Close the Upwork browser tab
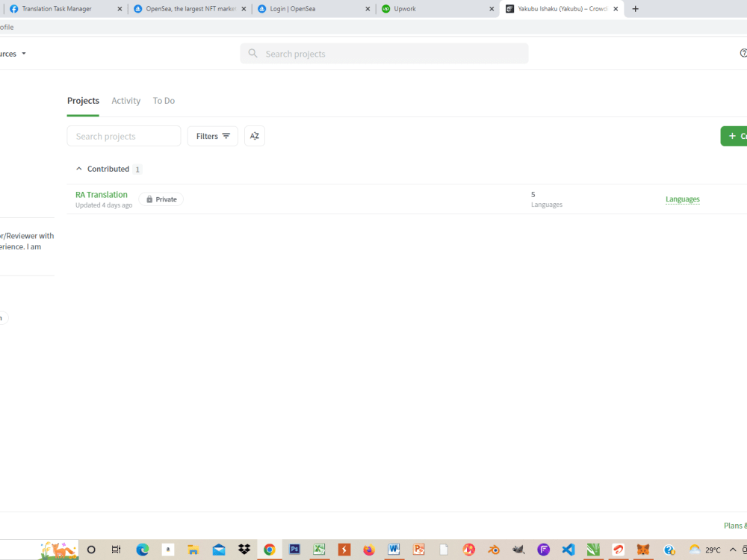Screen dimensions: 747x560 click(x=492, y=8)
